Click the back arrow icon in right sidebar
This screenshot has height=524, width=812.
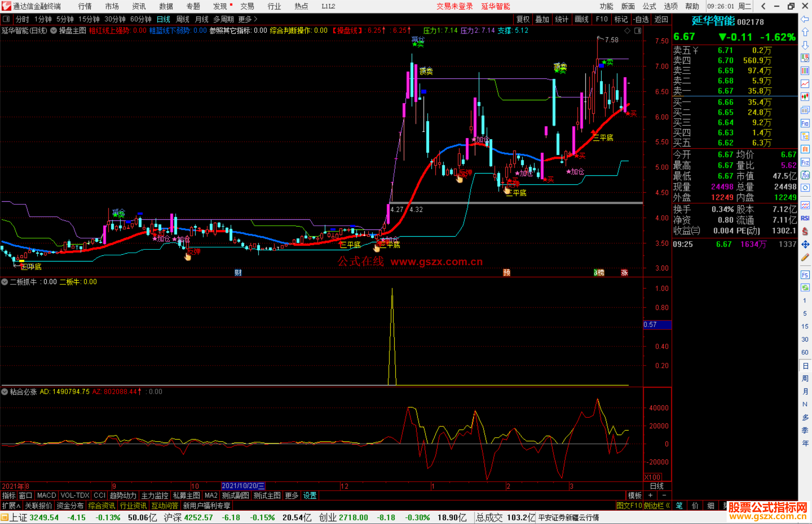tap(805, 19)
